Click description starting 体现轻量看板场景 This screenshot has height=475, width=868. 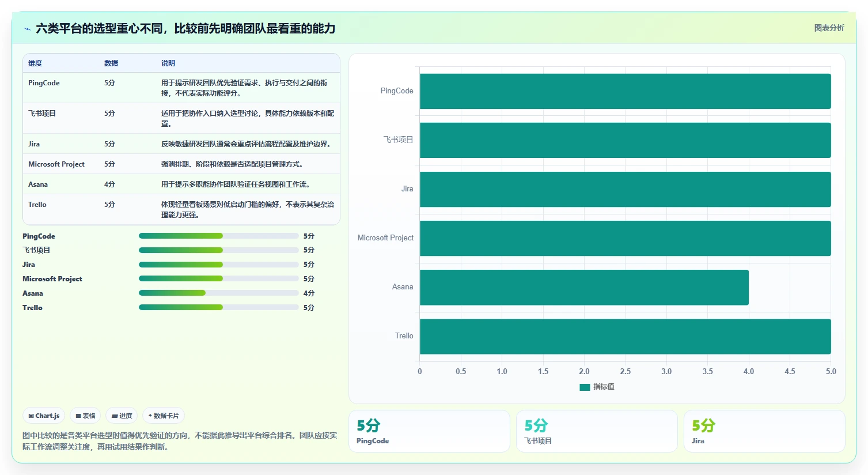click(248, 210)
